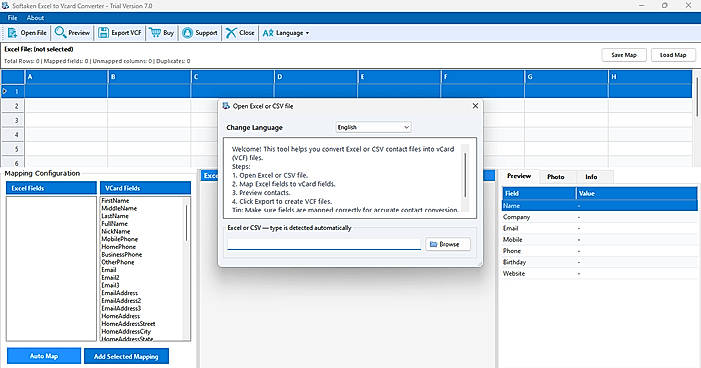Select the Name row in preview table

[599, 206]
